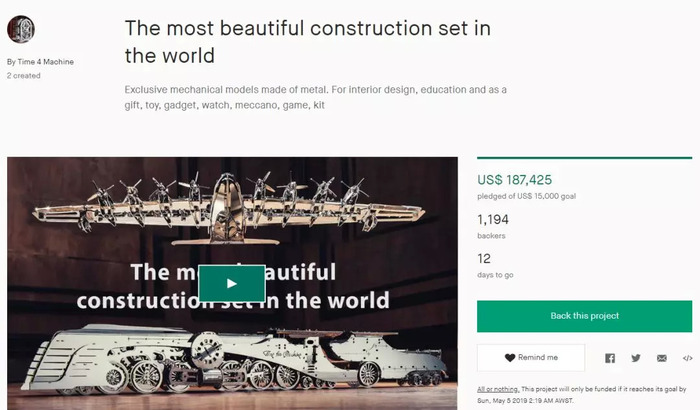Click the funding progress bar
The width and height of the screenshot is (700, 410).
(x=584, y=158)
